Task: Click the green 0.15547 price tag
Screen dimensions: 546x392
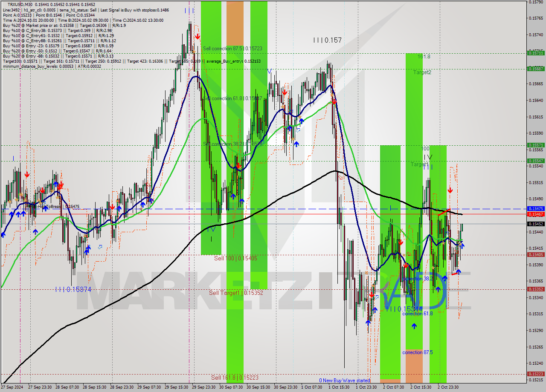Action: pos(536,161)
